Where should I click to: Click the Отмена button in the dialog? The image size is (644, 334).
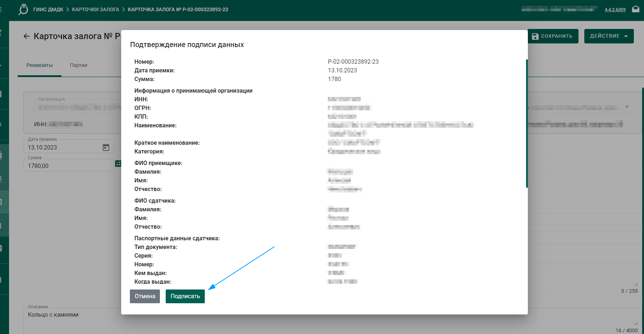[x=145, y=296]
